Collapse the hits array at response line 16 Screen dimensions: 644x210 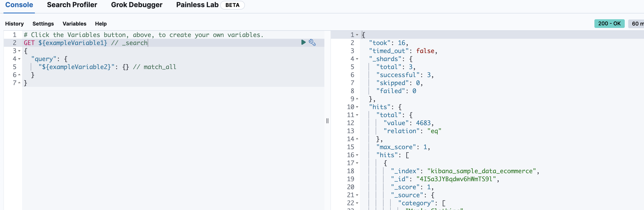click(x=357, y=155)
